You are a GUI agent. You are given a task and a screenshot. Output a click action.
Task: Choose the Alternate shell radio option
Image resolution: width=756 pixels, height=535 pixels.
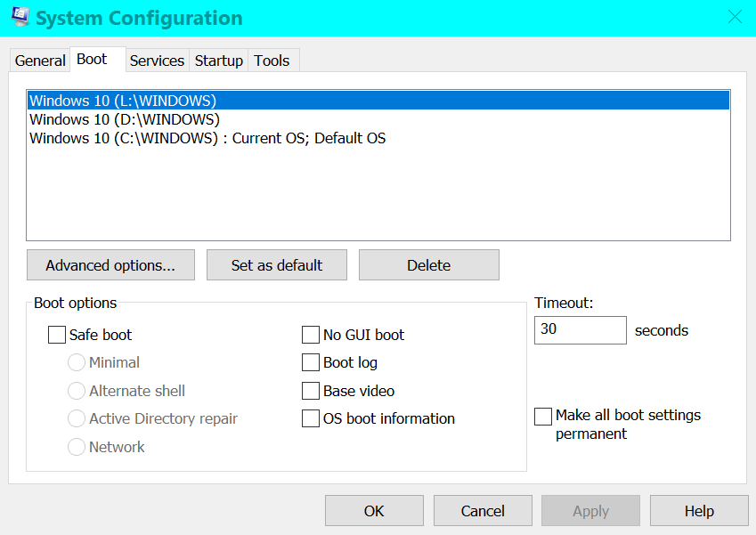tap(77, 391)
